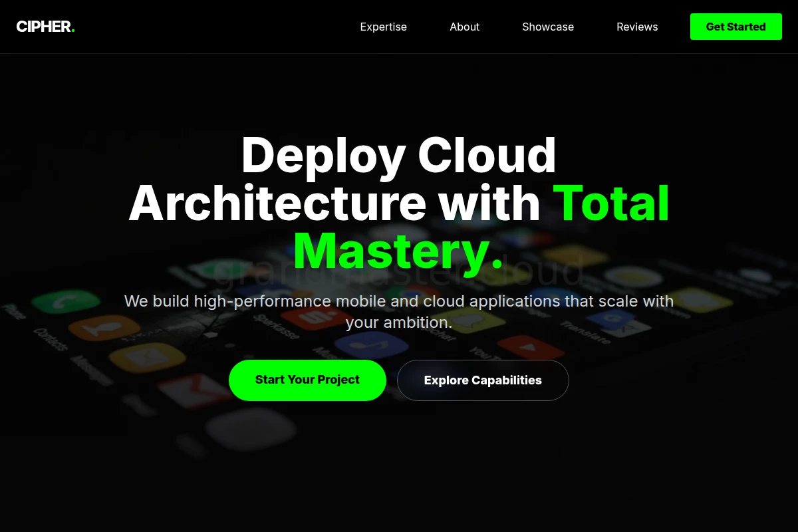Open the About nav item
The height and width of the screenshot is (532, 798).
tap(464, 27)
